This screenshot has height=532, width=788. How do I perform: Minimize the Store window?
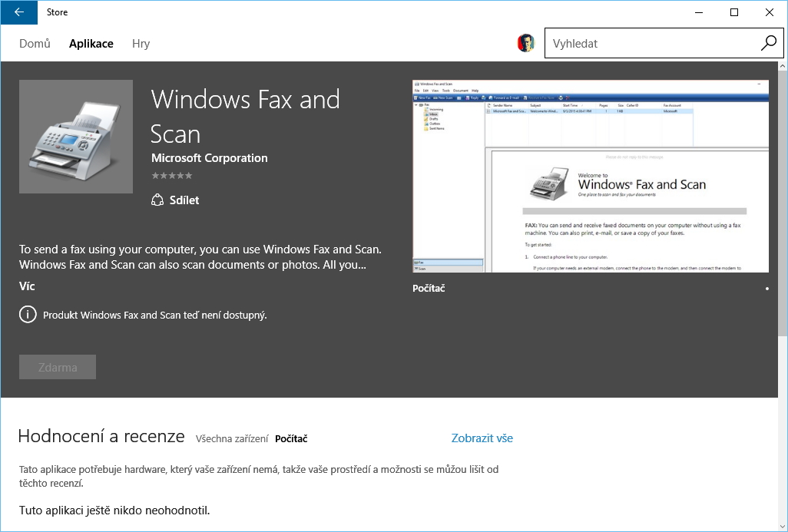pos(699,12)
